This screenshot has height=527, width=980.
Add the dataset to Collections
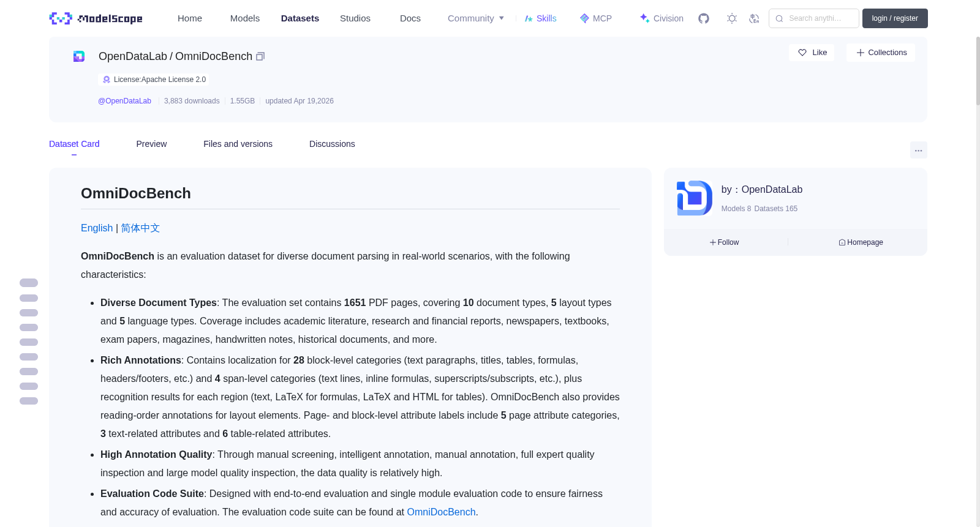[x=881, y=53]
